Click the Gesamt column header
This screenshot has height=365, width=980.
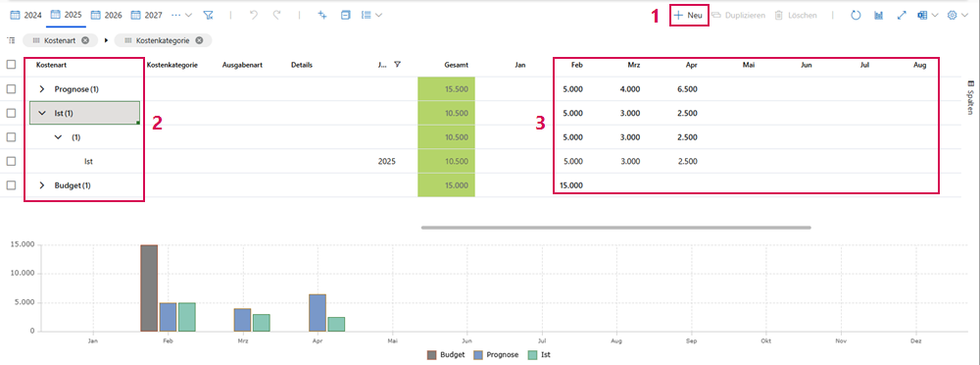(x=457, y=64)
